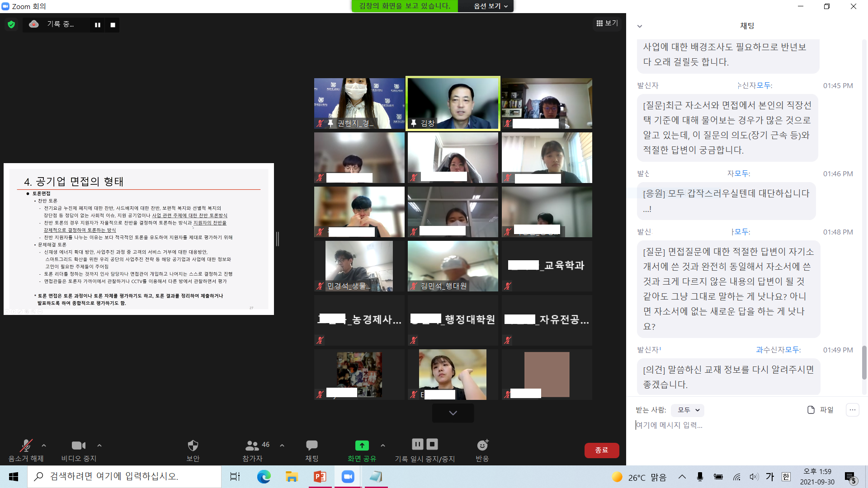The image size is (868, 488).
Task: Open Task View on taskbar
Action: 235,477
